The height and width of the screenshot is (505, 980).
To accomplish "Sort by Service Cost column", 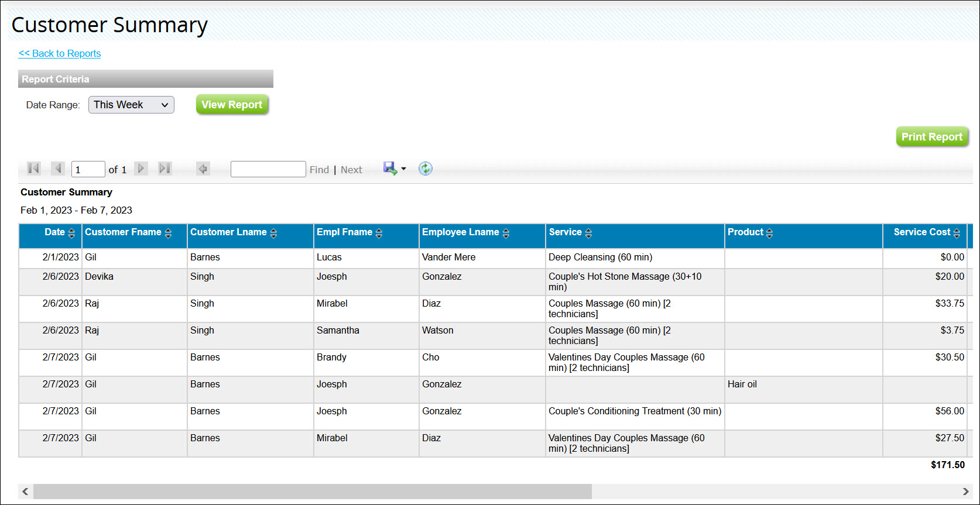I will pyautogui.click(x=957, y=233).
